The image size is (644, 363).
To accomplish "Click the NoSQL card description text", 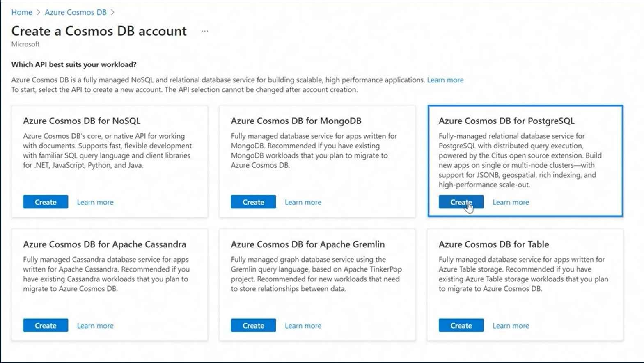I will tap(108, 151).
